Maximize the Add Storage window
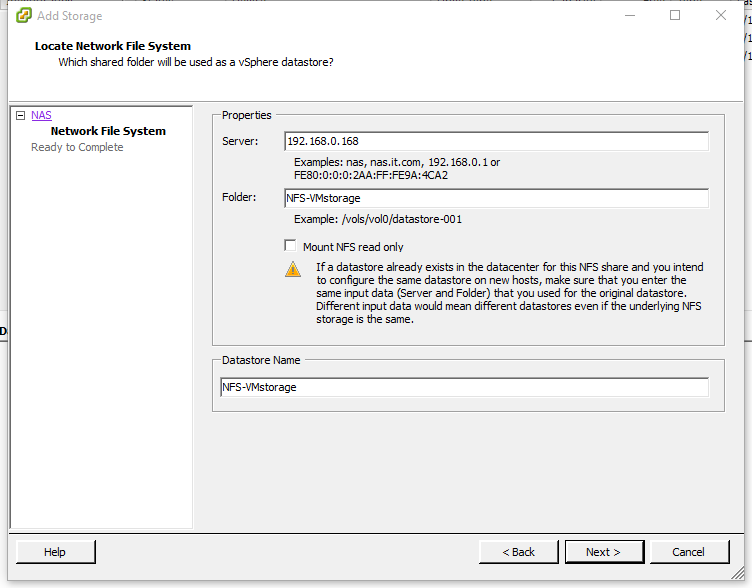This screenshot has height=588, width=752. (x=675, y=16)
